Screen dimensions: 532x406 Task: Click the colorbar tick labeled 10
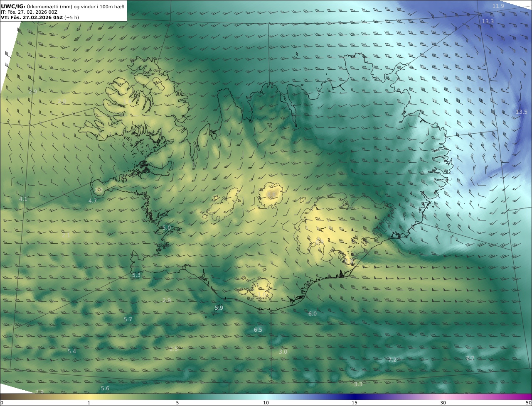point(266,403)
